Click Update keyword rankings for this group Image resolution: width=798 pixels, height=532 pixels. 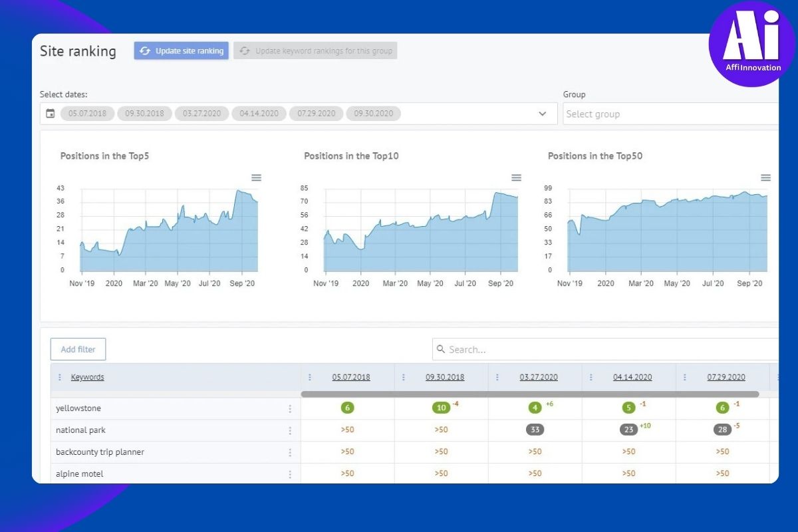[315, 51]
